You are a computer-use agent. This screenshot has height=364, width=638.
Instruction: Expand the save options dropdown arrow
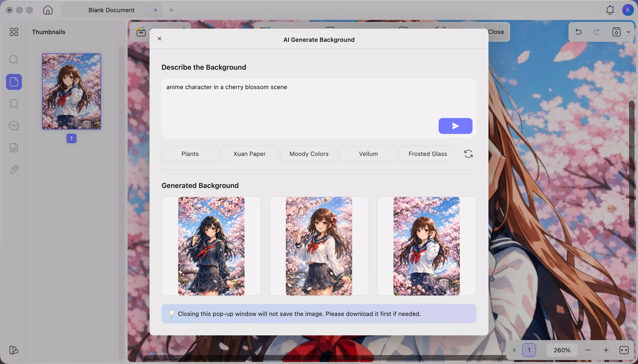(x=629, y=32)
